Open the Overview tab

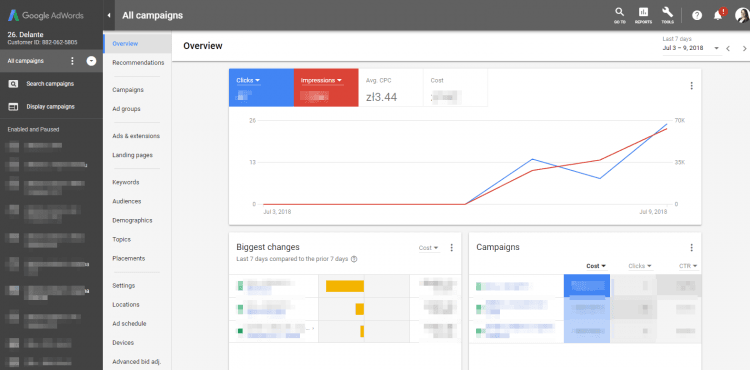[125, 44]
